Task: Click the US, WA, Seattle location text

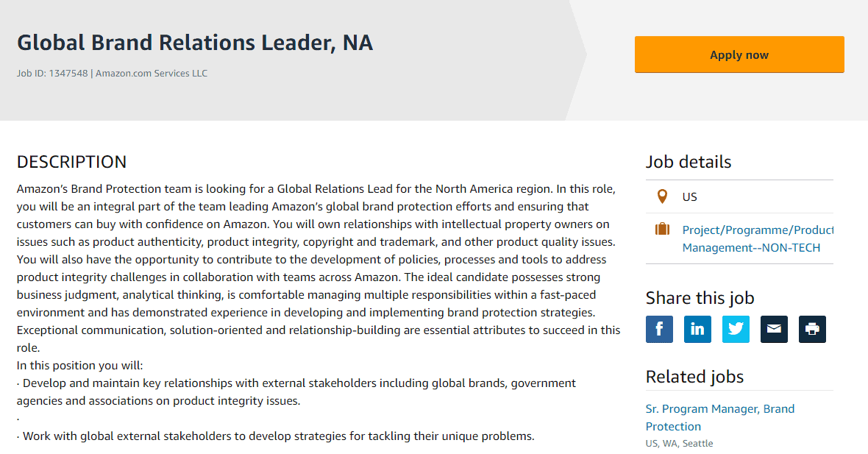Action: [x=679, y=444]
